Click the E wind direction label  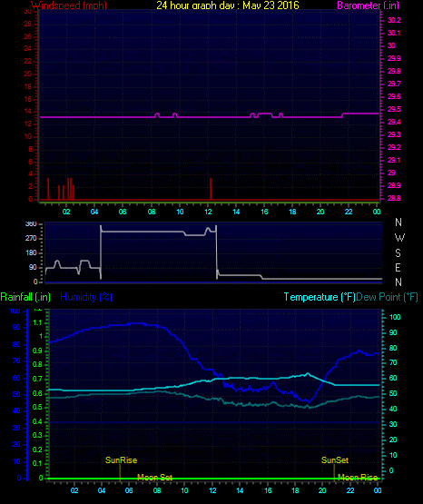click(398, 267)
